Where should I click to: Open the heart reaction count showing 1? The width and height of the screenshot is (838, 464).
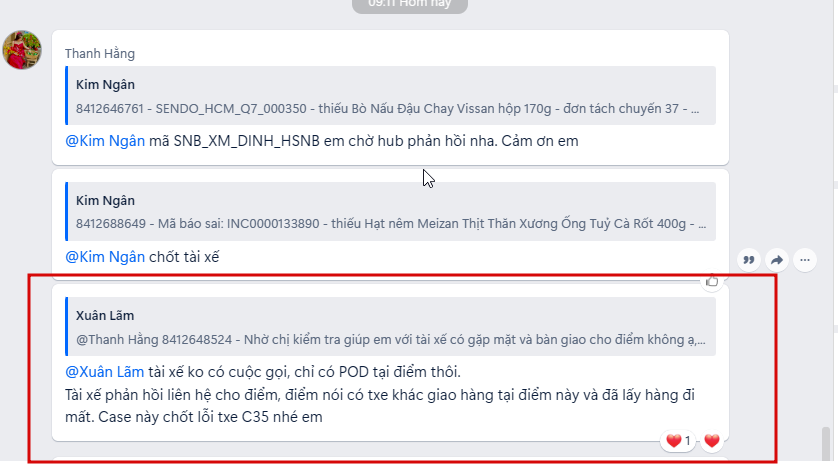[x=678, y=441]
